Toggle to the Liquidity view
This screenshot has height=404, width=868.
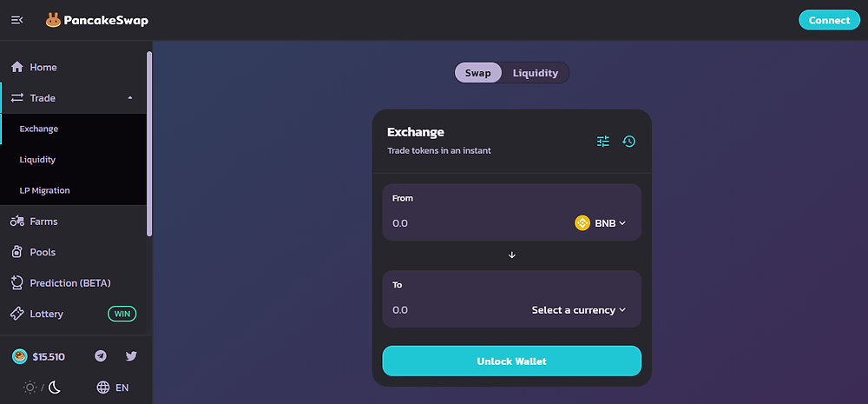pyautogui.click(x=536, y=73)
